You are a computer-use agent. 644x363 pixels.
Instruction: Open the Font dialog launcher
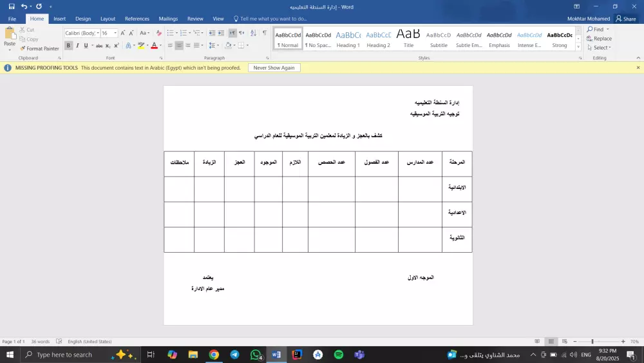161,59
